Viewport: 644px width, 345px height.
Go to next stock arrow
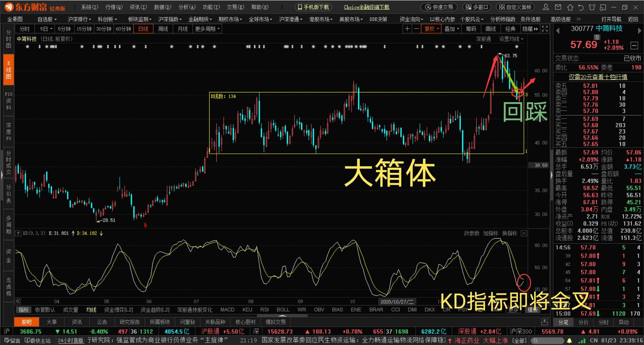639,30
